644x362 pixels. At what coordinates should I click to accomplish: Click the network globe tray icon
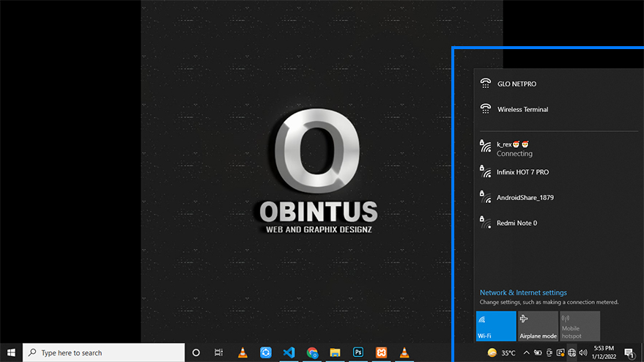click(x=571, y=352)
